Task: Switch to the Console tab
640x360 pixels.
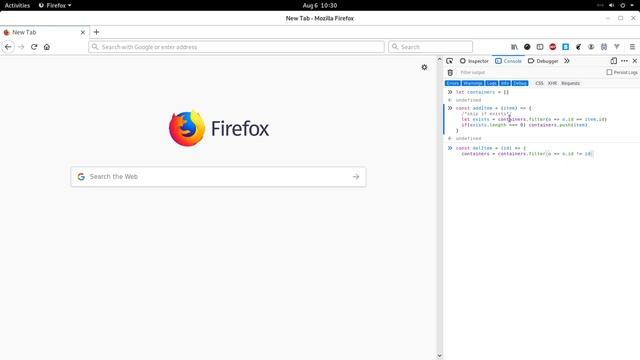Action: (508, 61)
